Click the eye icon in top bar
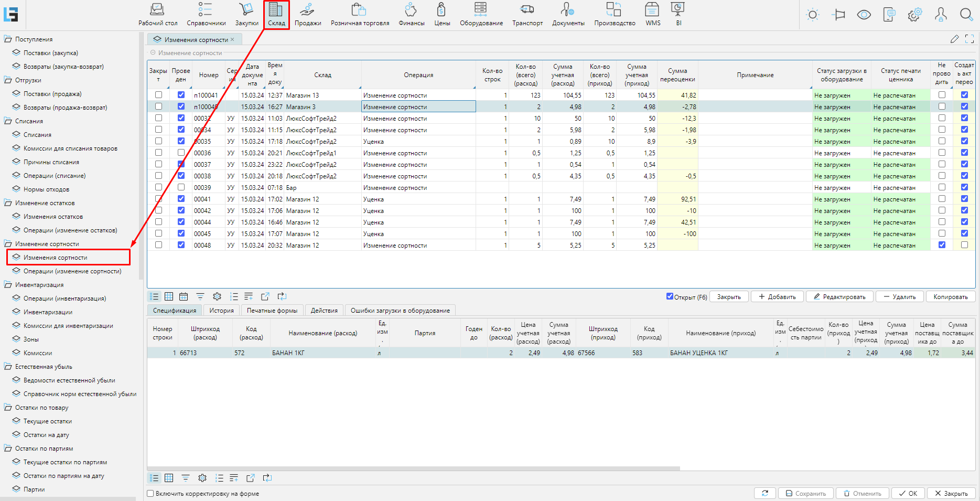 [864, 15]
